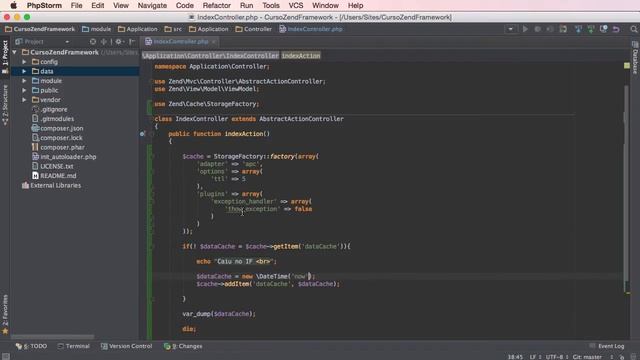Click the icon left of the Debug button
This screenshot has width=640, height=360.
click(x=525, y=29)
